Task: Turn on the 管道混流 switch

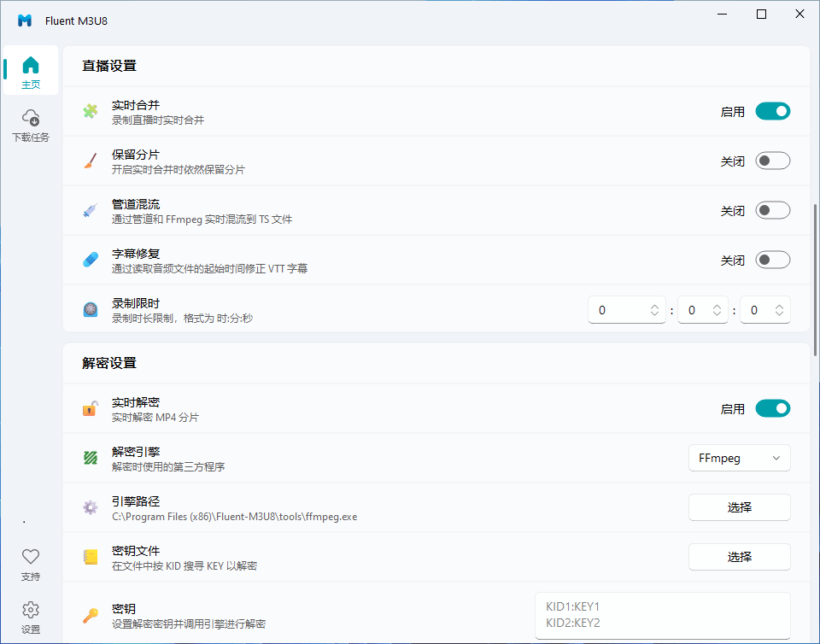Action: 772,211
